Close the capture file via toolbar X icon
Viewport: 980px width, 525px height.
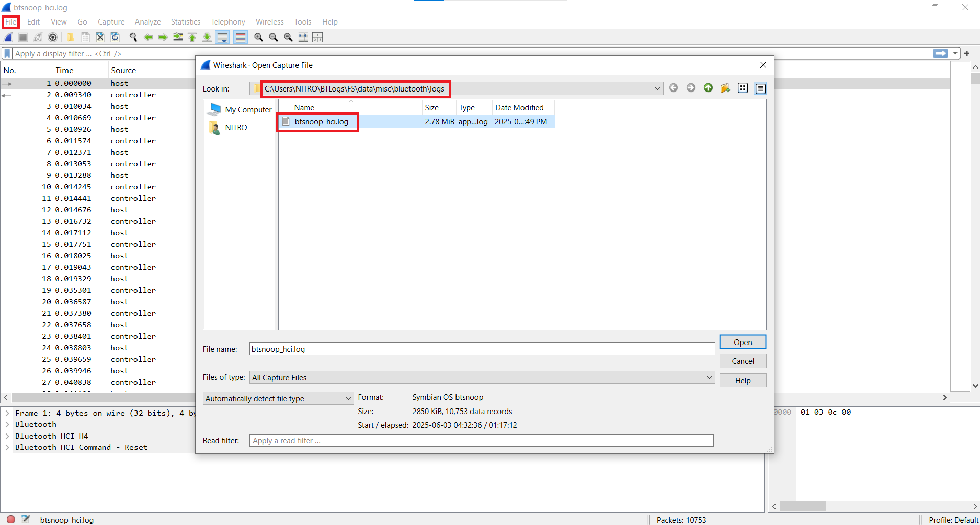100,37
